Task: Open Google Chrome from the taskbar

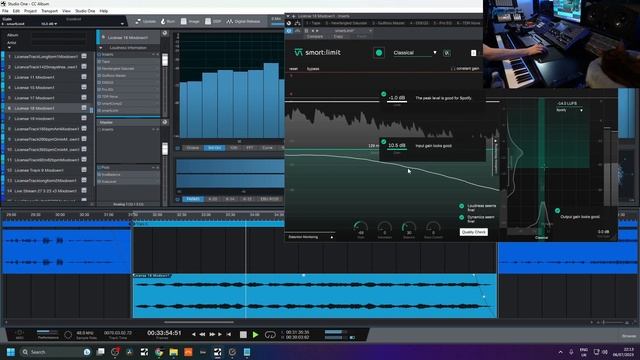Action: pyautogui.click(x=159, y=352)
